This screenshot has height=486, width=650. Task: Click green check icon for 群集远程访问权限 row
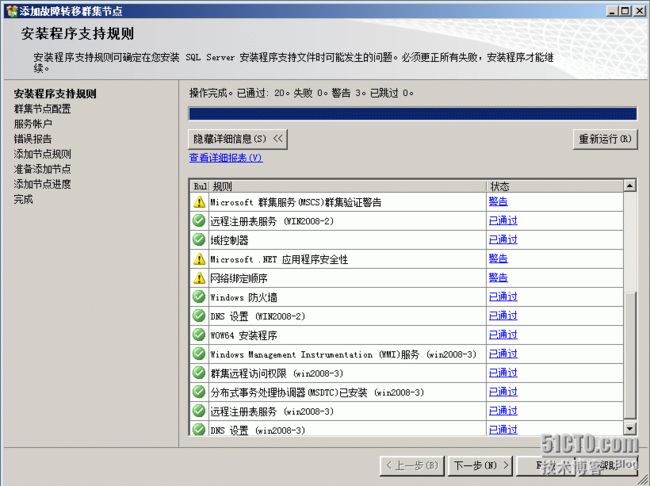click(x=199, y=373)
